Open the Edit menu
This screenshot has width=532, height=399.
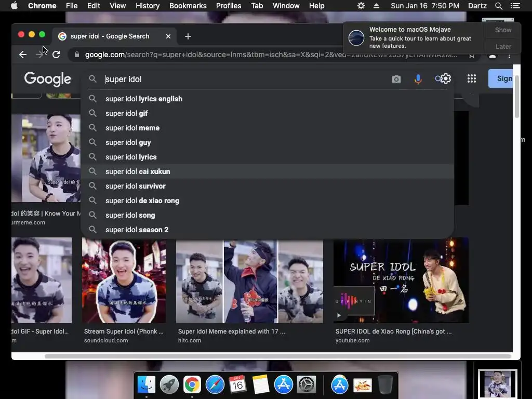(94, 6)
